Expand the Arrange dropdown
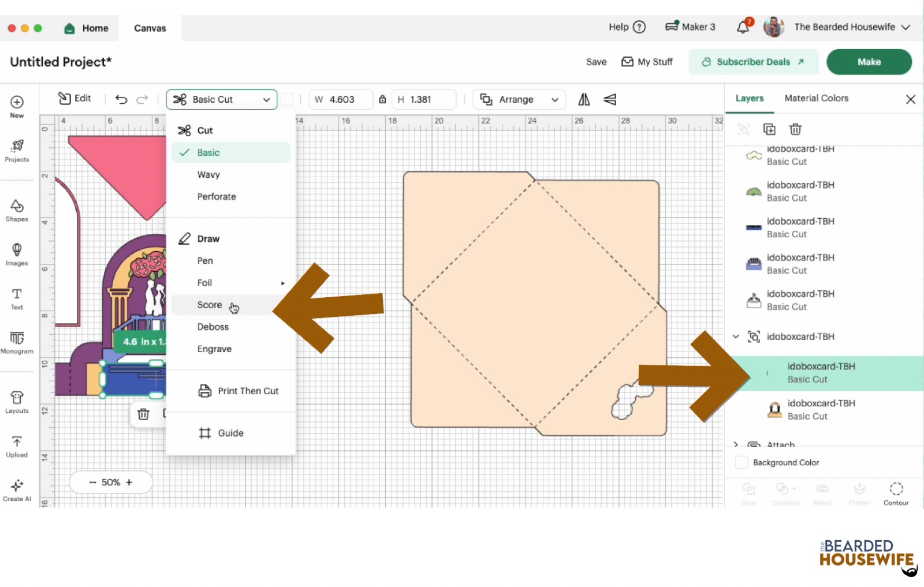 click(x=519, y=99)
